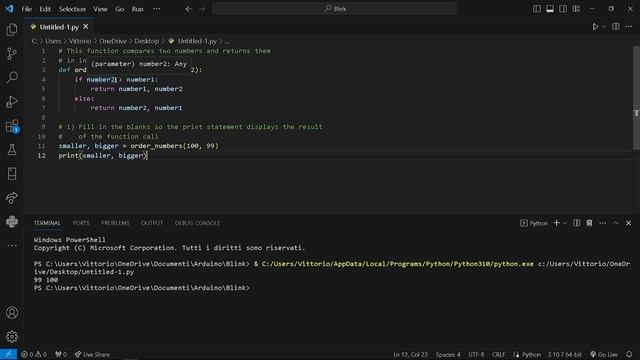Open the View menu
The width and height of the screenshot is (640, 360).
100,9
